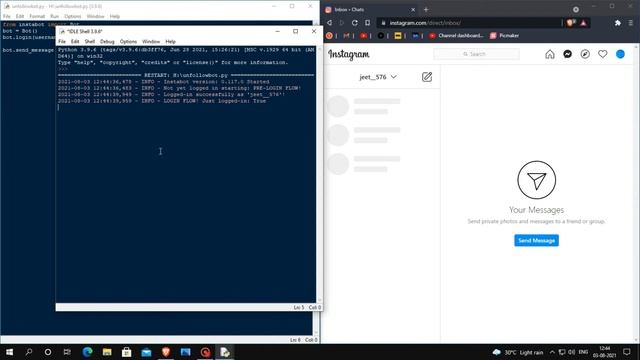Open Instagram explore compass icon
This screenshot has height=360, width=640.
585,54
